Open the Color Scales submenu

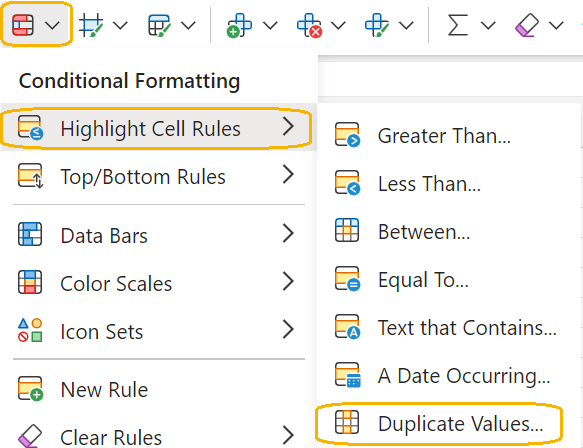(159, 283)
